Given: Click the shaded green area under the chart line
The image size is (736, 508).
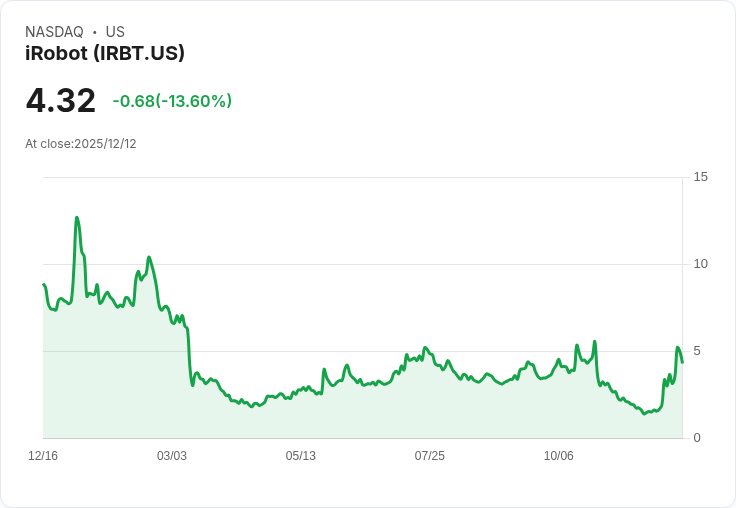Looking at the screenshot, I should pos(300,420).
